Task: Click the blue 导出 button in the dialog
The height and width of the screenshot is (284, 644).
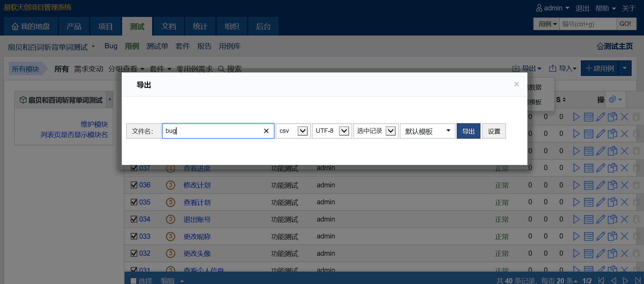Action: click(x=468, y=131)
